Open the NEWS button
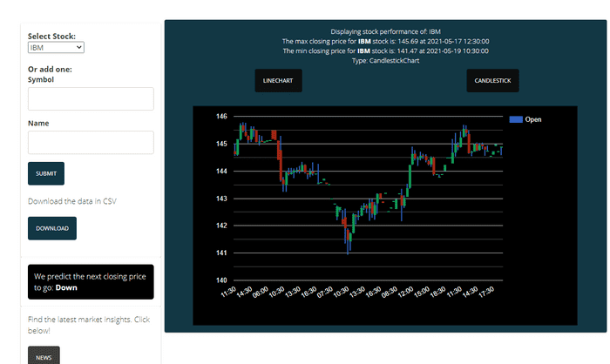This screenshot has width=610, height=364. pyautogui.click(x=44, y=356)
